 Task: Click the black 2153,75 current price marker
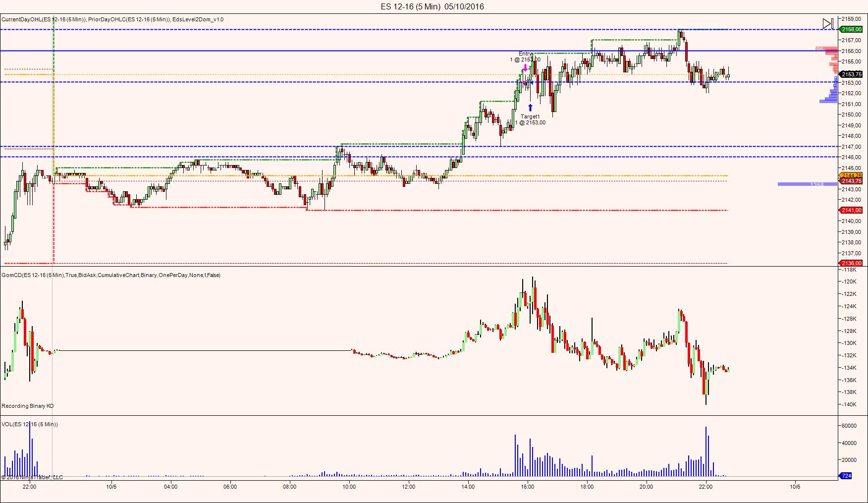point(851,74)
